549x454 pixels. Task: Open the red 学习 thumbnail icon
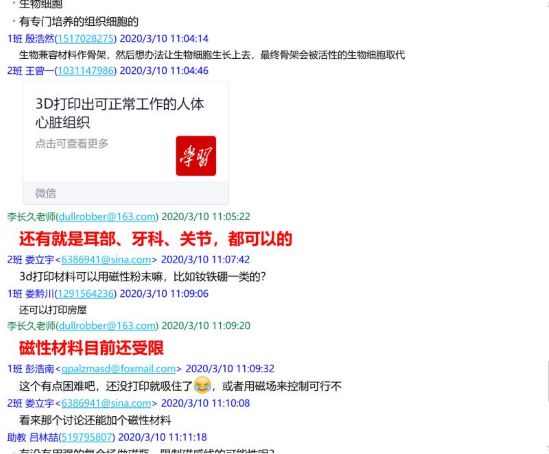pos(196,156)
